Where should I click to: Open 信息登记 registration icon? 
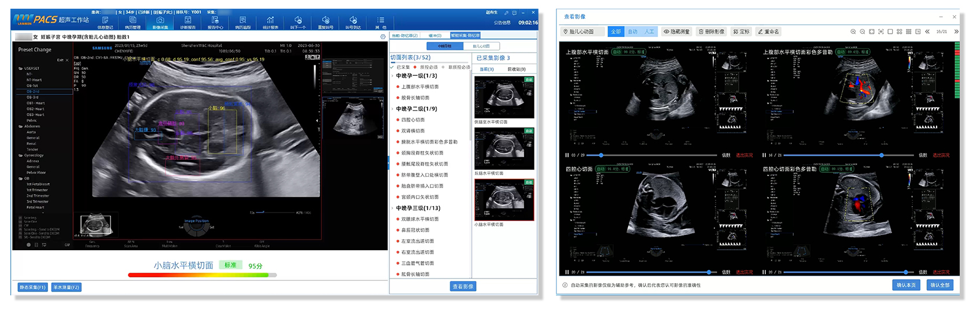pyautogui.click(x=105, y=22)
